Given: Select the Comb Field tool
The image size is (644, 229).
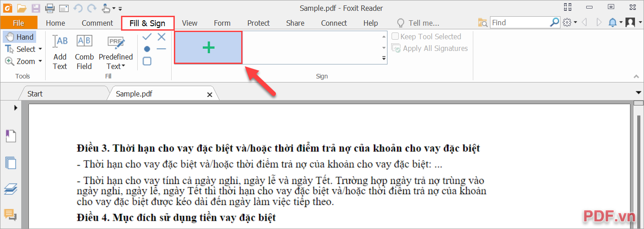Looking at the screenshot, I should coord(84,52).
